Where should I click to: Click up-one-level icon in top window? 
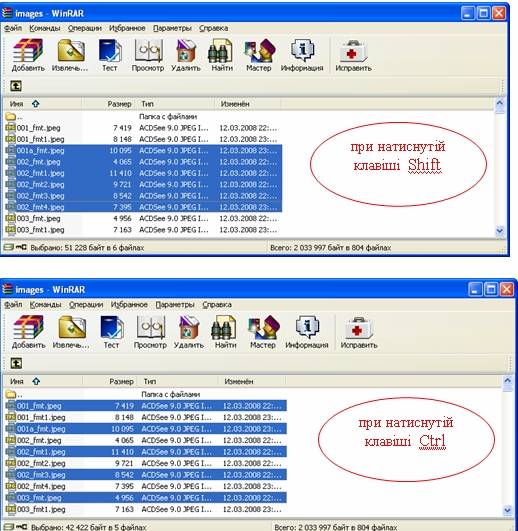(x=16, y=86)
